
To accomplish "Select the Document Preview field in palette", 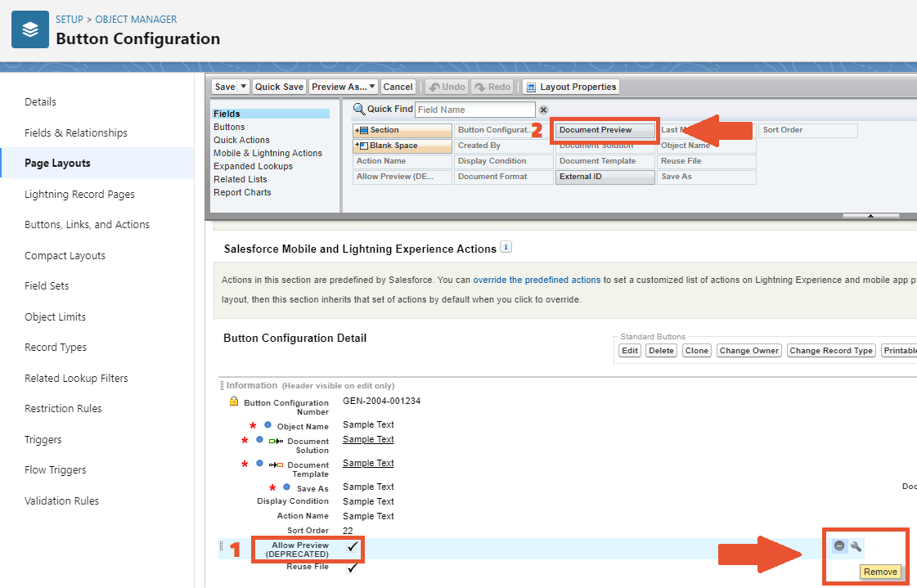I will [x=605, y=130].
